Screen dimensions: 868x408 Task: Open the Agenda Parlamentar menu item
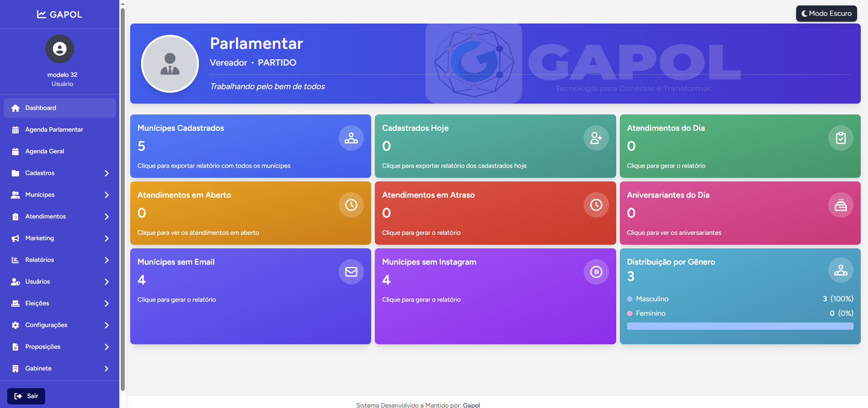click(54, 130)
